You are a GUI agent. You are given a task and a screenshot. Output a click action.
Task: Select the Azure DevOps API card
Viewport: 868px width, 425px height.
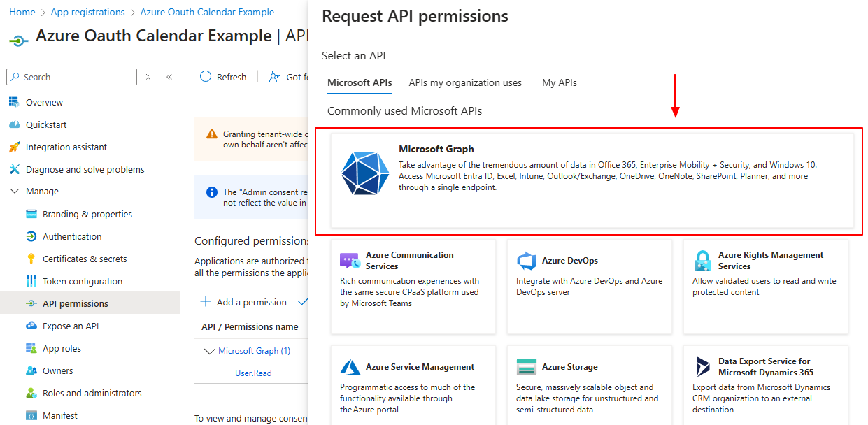590,287
